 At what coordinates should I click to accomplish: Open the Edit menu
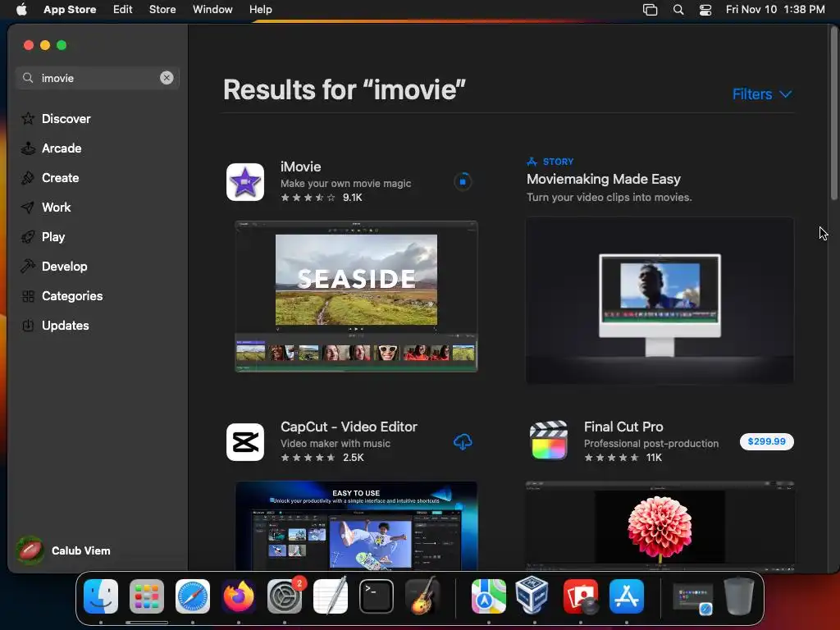tap(123, 10)
